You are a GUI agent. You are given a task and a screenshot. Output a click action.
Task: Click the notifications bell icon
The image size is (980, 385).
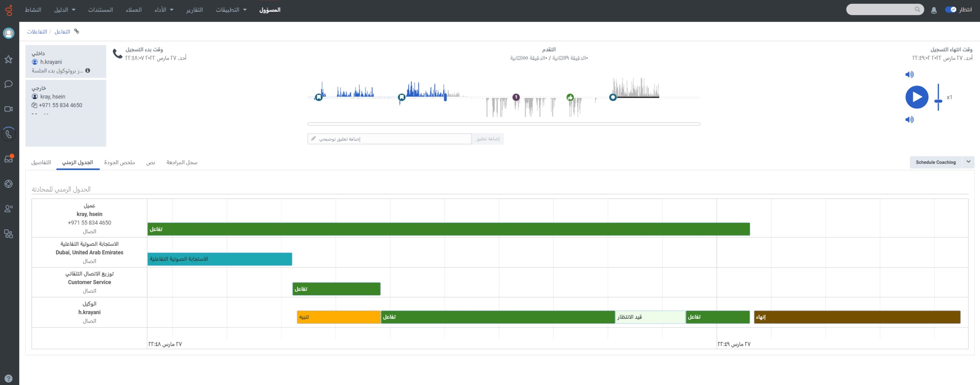pos(934,10)
